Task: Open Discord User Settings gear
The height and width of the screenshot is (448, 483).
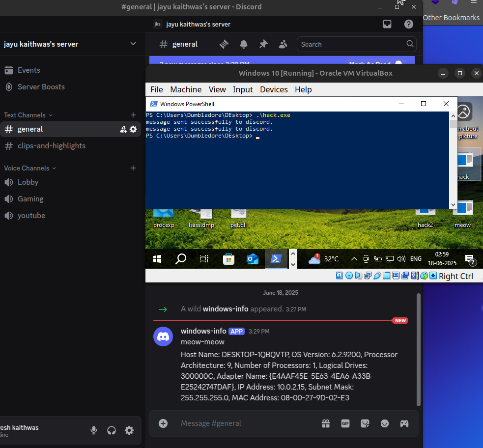Action: coord(129,430)
